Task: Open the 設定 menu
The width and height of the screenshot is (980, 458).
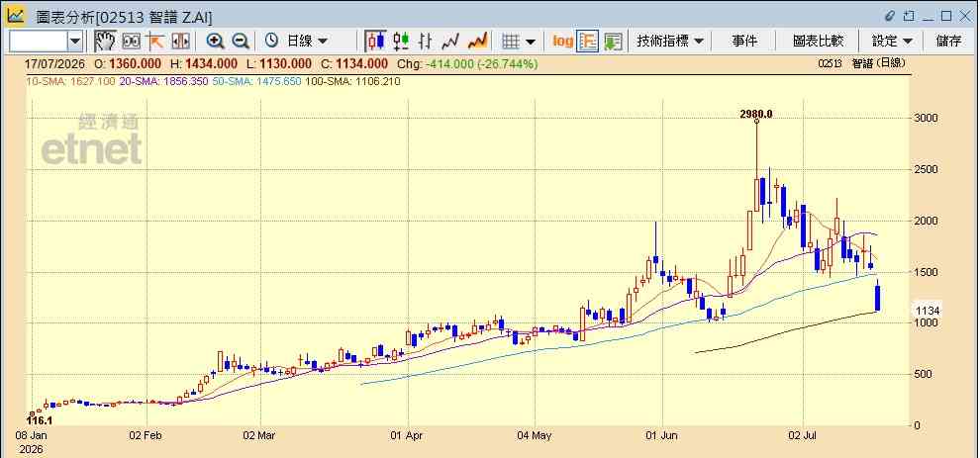Action: click(892, 42)
